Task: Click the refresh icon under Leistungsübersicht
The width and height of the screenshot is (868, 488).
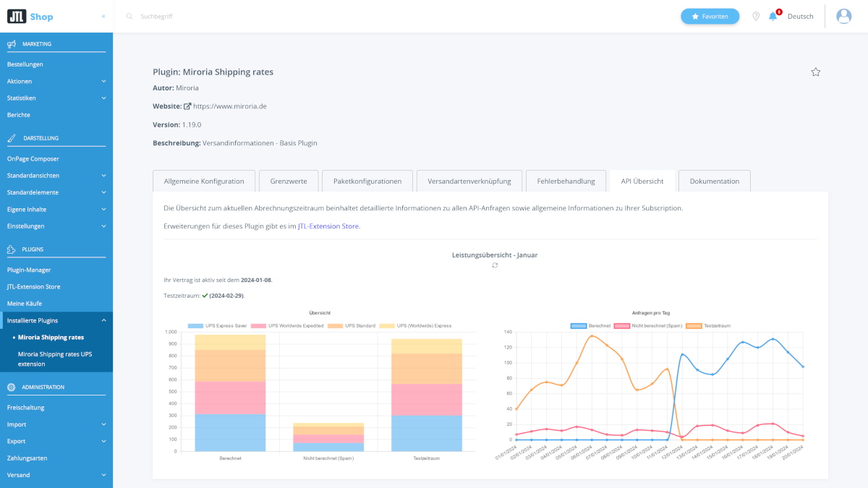Action: [495, 265]
